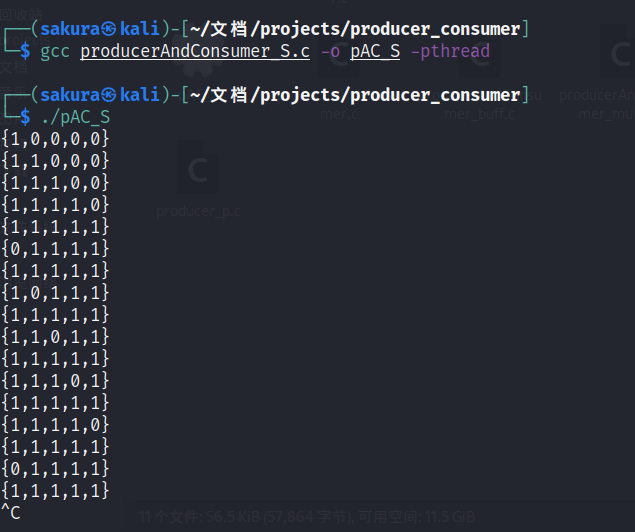Click output line {1,1,0,0,0}
Screen dimensions: 635x532
[55, 161]
